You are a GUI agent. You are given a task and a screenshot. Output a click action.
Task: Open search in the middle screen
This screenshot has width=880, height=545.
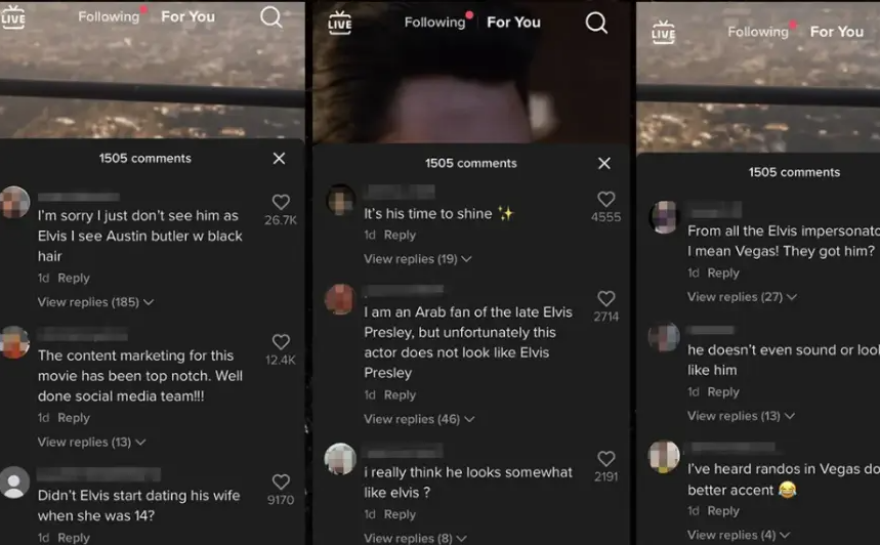596,23
